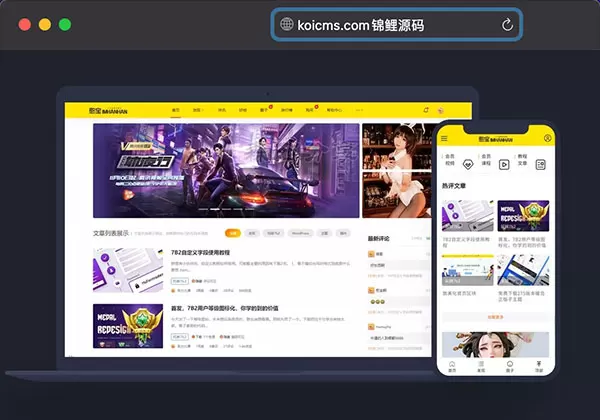600x420 pixels.
Task: Open the last text nav item before the dots
Action: [x=334, y=110]
